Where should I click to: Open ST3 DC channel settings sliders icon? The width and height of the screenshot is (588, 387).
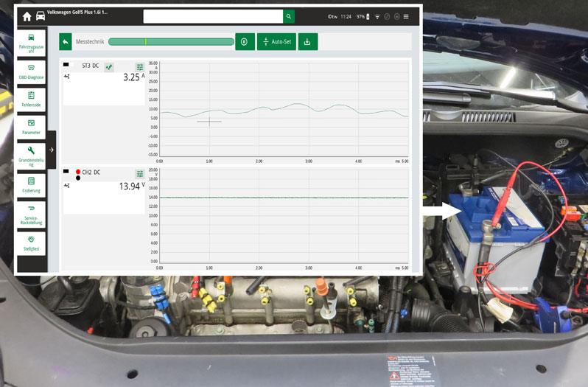click(x=140, y=67)
